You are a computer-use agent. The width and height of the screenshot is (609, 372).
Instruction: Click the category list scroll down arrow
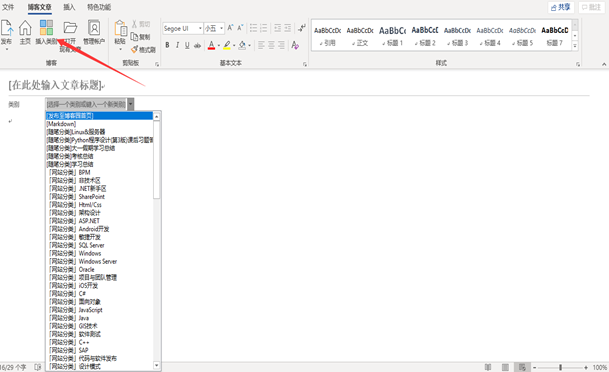click(x=157, y=365)
